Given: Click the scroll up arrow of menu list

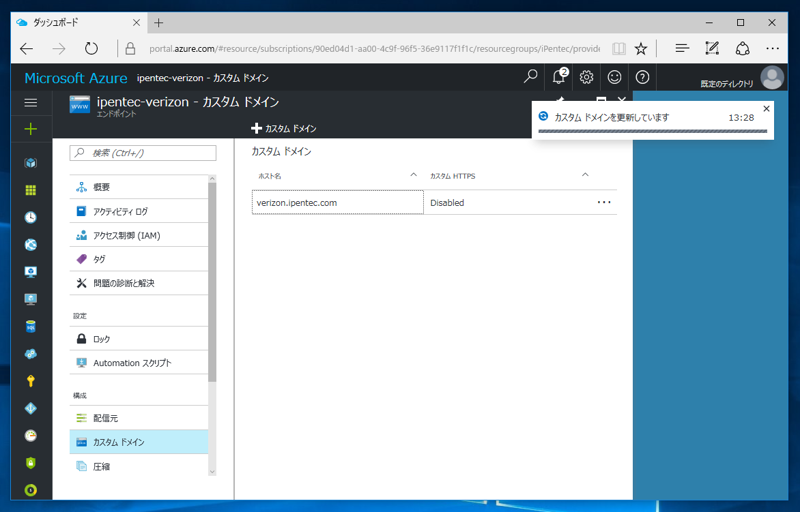Looking at the screenshot, I should [212, 179].
